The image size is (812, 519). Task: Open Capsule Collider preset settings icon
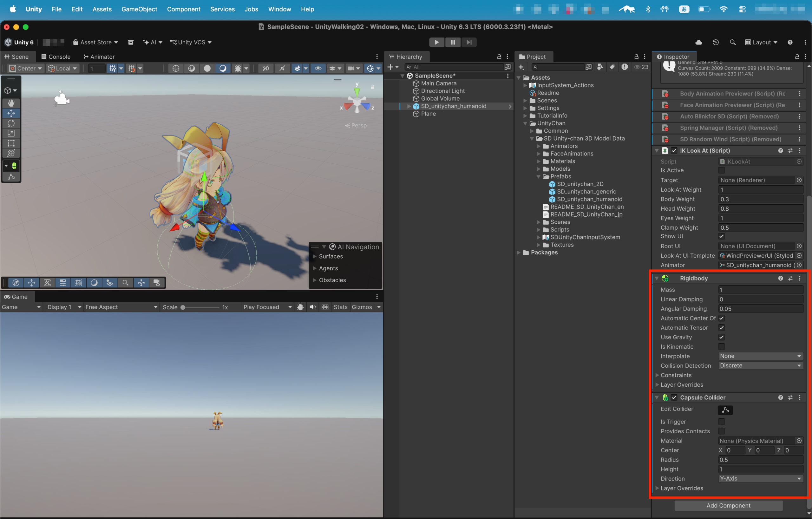[x=790, y=397]
